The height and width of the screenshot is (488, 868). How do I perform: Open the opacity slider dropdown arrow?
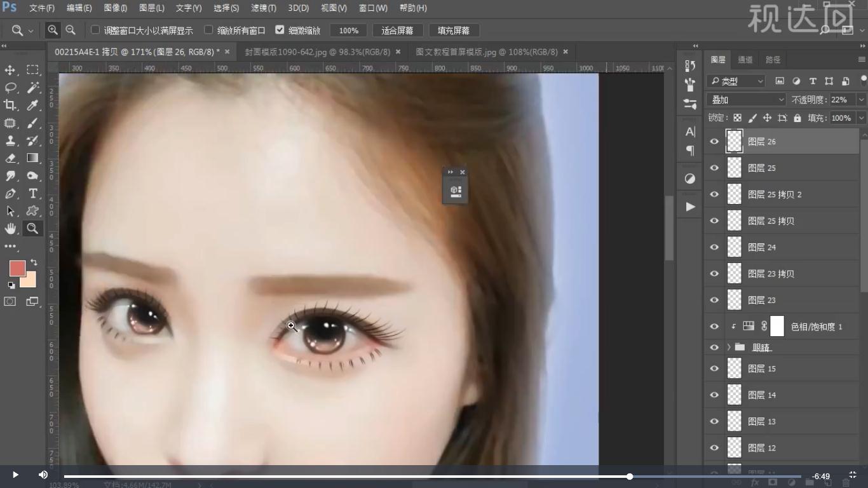tap(862, 100)
